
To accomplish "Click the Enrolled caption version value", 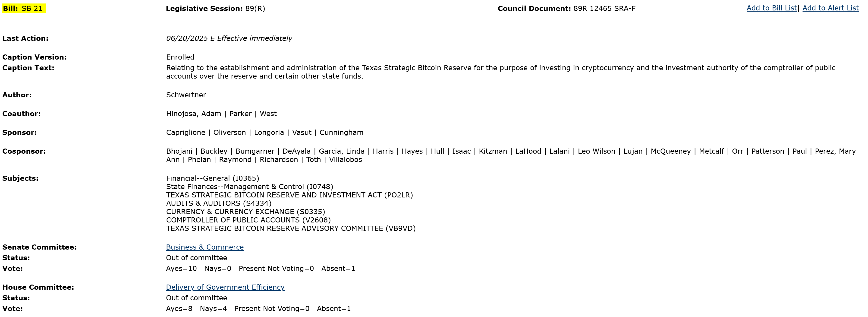I will pos(180,57).
